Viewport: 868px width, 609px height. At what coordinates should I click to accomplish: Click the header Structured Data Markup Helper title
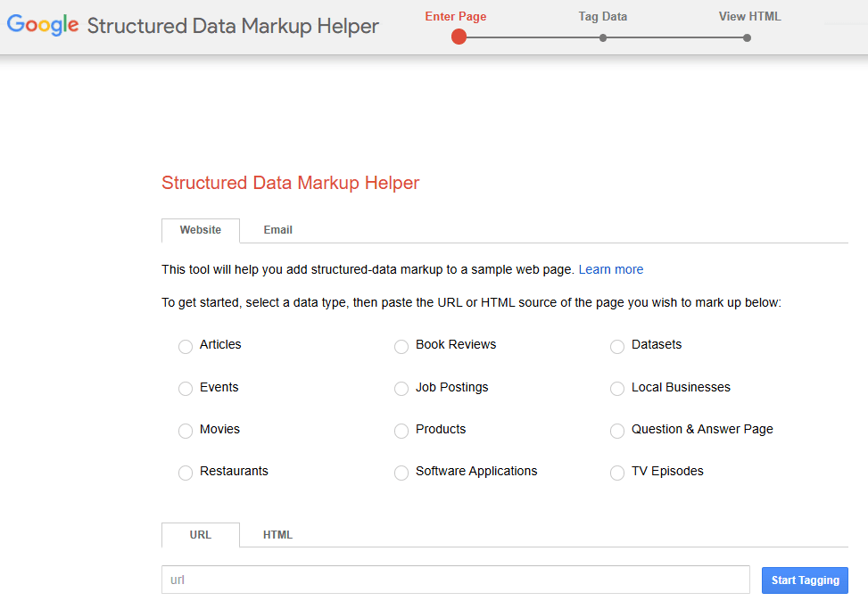pyautogui.click(x=233, y=26)
